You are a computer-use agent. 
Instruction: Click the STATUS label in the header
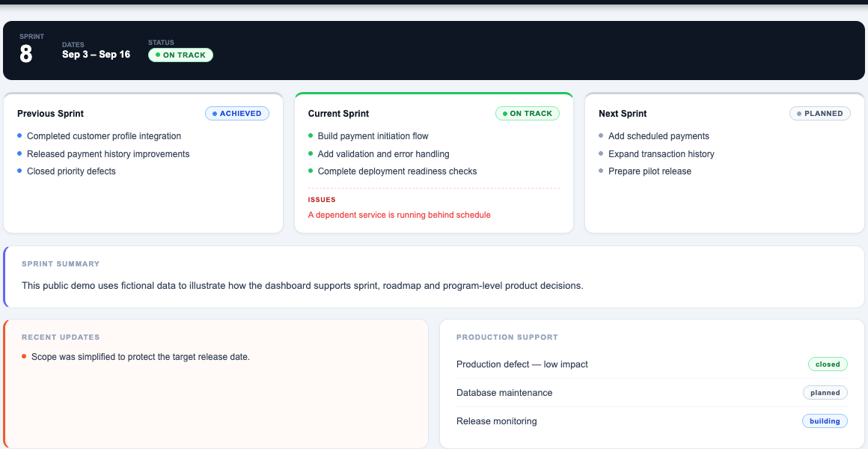click(x=161, y=43)
